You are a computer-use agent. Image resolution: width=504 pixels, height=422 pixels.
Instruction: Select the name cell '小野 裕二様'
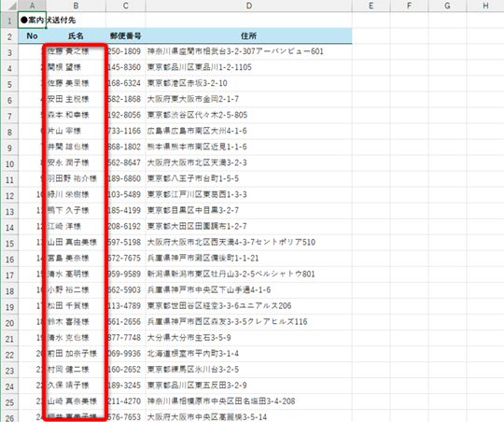(x=76, y=290)
